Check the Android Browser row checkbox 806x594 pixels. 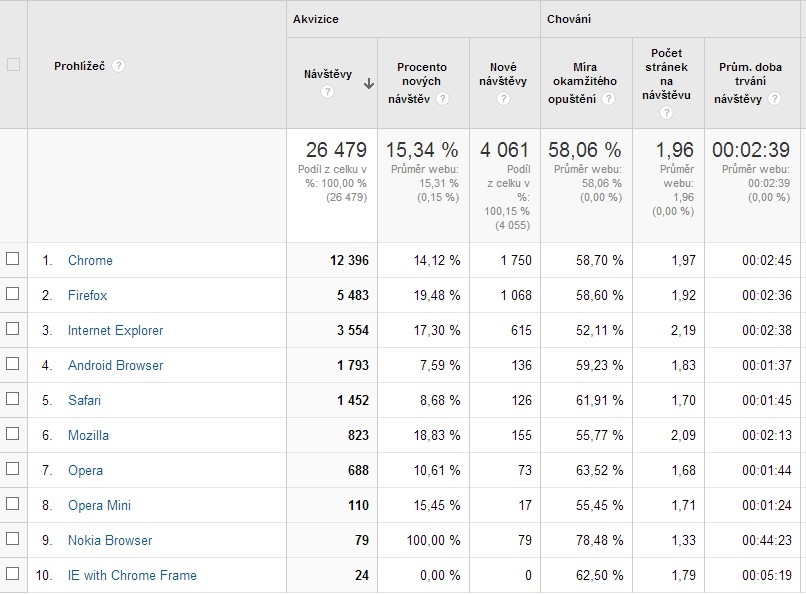(12, 363)
